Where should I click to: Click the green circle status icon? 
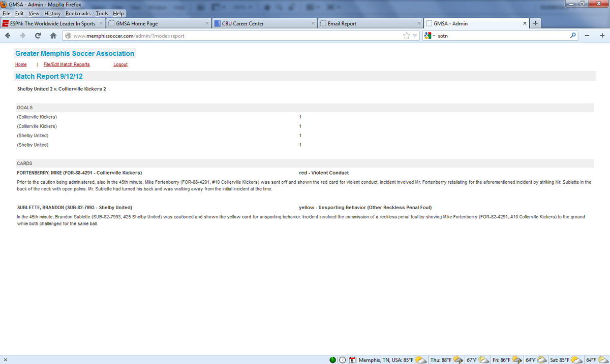click(332, 360)
